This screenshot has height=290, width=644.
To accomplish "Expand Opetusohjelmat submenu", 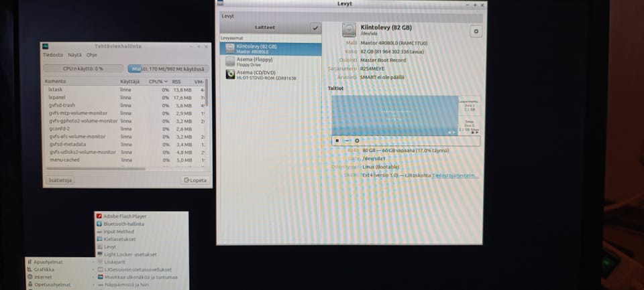I will point(93,285).
